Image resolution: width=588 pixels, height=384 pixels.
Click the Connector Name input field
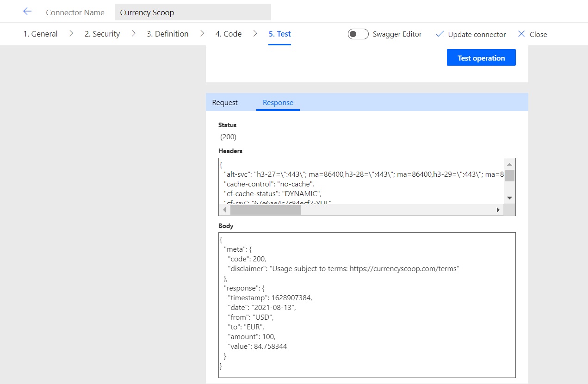click(x=192, y=12)
